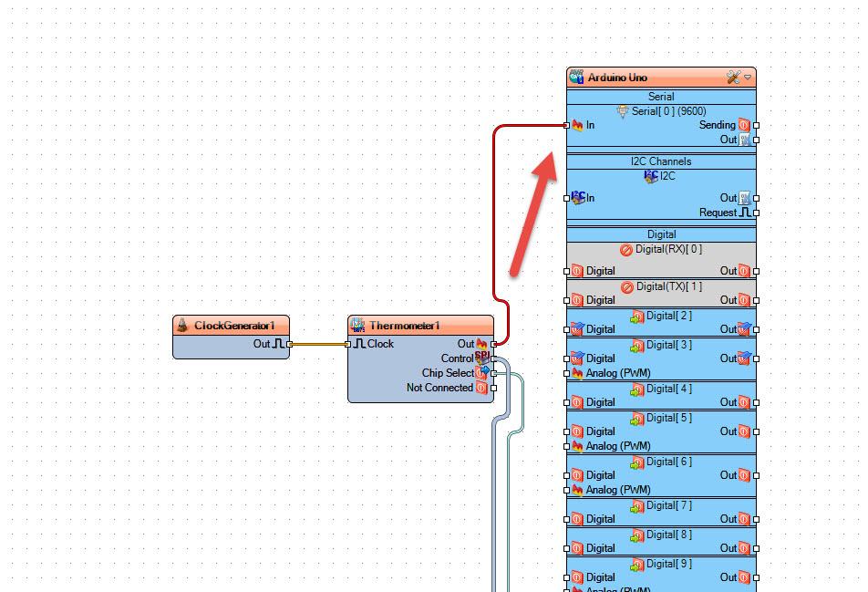Select the orange wire between ClockGenerator1 and Thermometer1
The width and height of the screenshot is (868, 592).
[x=318, y=345]
